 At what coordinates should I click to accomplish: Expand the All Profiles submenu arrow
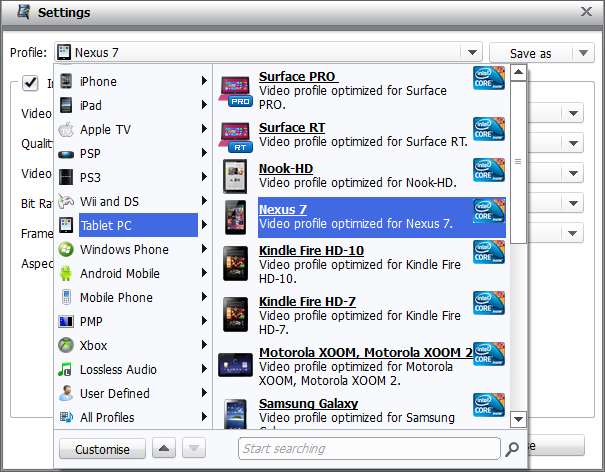(x=204, y=416)
